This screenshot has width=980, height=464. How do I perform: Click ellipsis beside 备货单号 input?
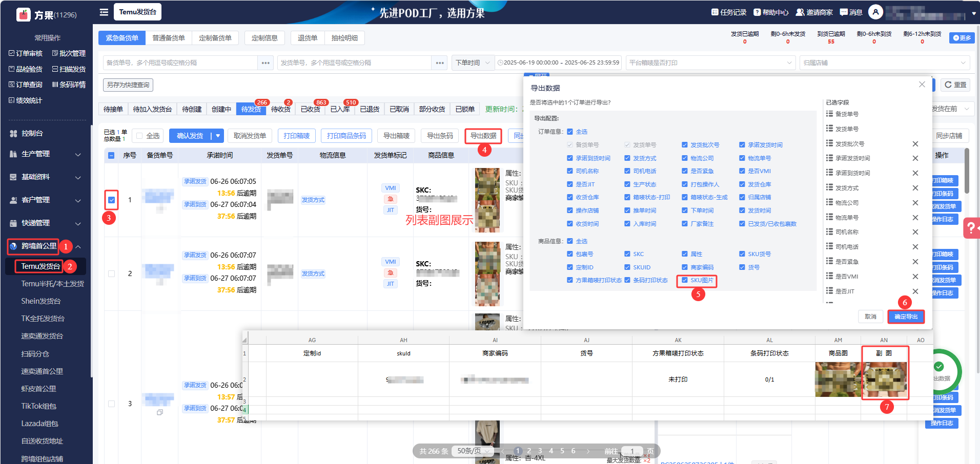(266, 63)
